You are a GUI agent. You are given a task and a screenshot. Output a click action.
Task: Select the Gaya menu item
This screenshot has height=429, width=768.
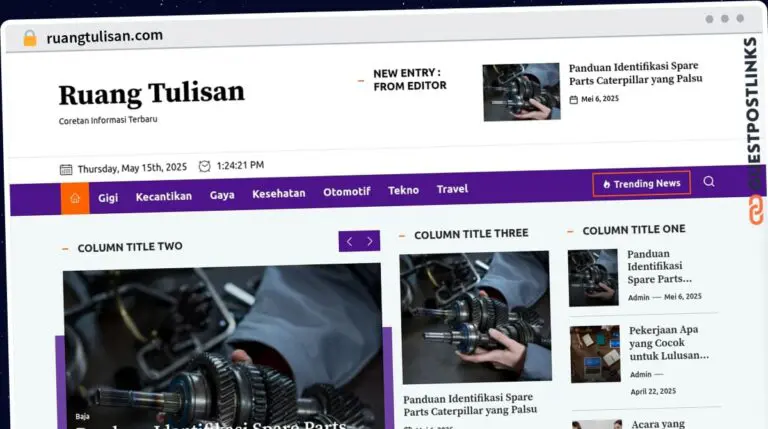pyautogui.click(x=222, y=194)
